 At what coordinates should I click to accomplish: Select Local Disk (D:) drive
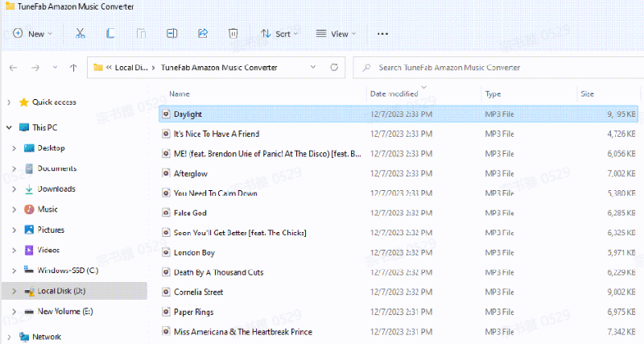tap(61, 291)
